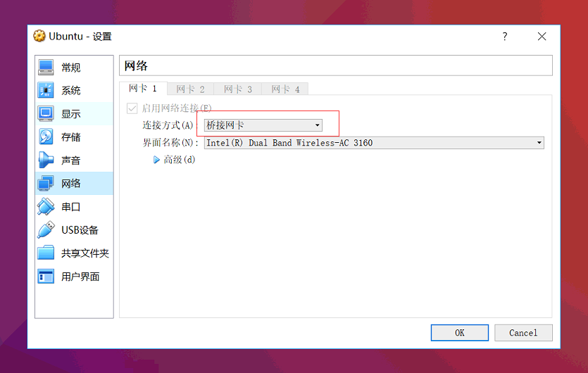Switch to the 网卡 1 tab
Viewport: 588px width, 373px height.
pos(143,89)
